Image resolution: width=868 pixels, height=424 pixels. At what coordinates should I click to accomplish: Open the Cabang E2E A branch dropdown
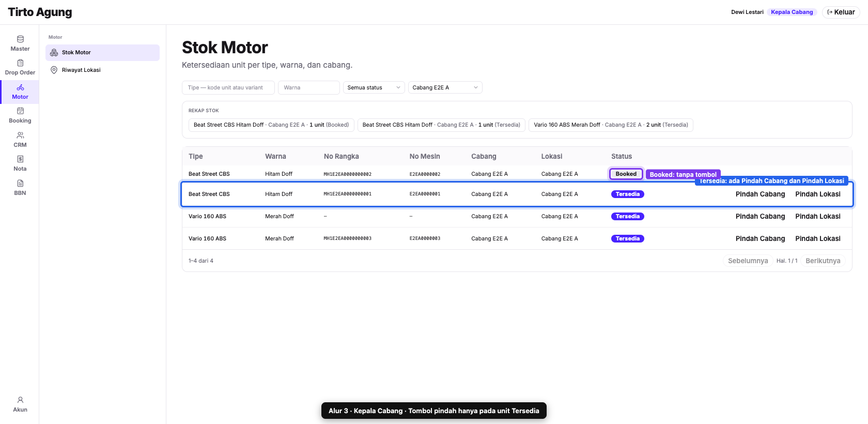coord(445,87)
